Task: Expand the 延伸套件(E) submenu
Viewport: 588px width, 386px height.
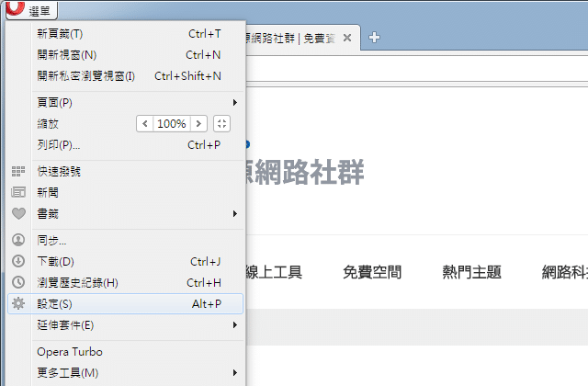Action: (x=235, y=324)
